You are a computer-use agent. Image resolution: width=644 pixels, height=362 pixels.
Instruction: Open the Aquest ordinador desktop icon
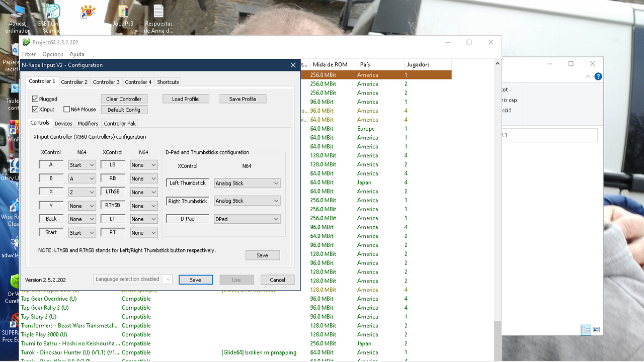click(18, 18)
